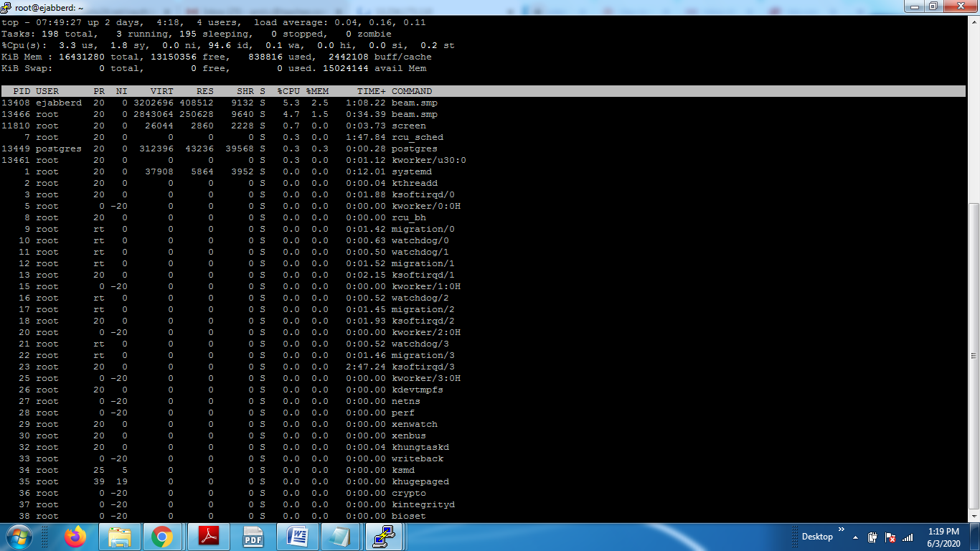
Task: Click the kworker/u30:0 process name
Action: pos(429,160)
